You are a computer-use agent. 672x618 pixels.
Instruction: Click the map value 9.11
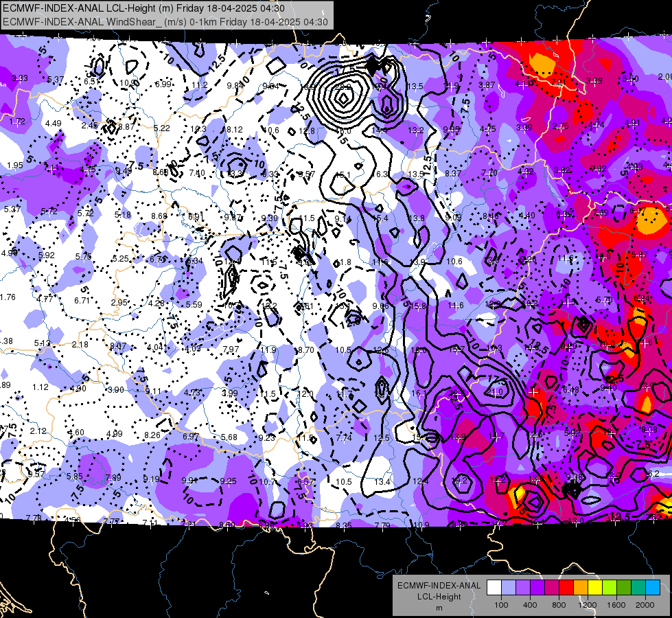tap(153, 391)
